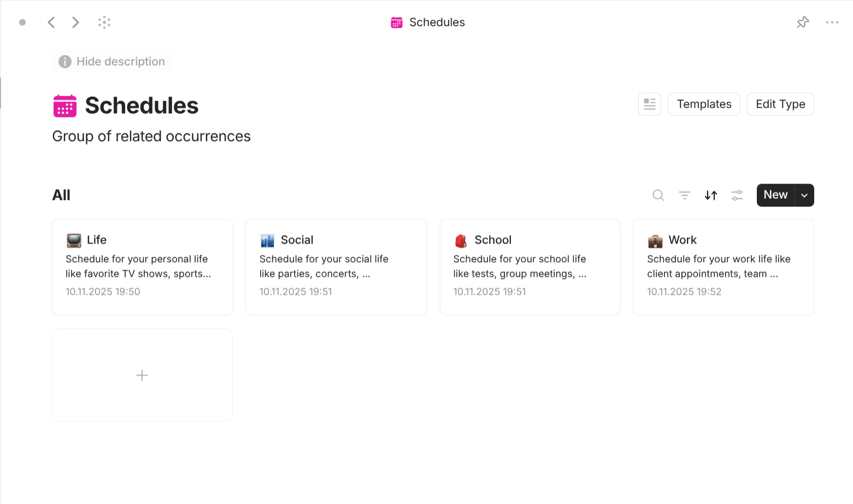Navigate forward using the right arrow
Image resolution: width=853 pixels, height=504 pixels.
click(75, 22)
